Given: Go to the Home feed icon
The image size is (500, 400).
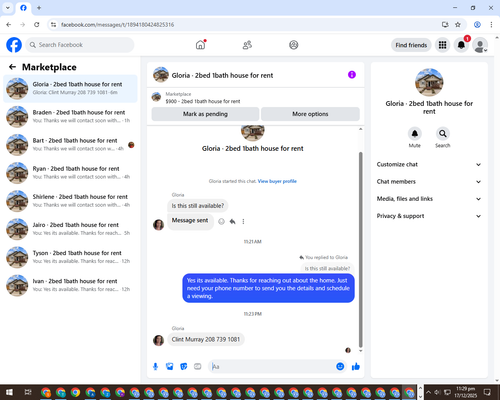Looking at the screenshot, I should (200, 45).
